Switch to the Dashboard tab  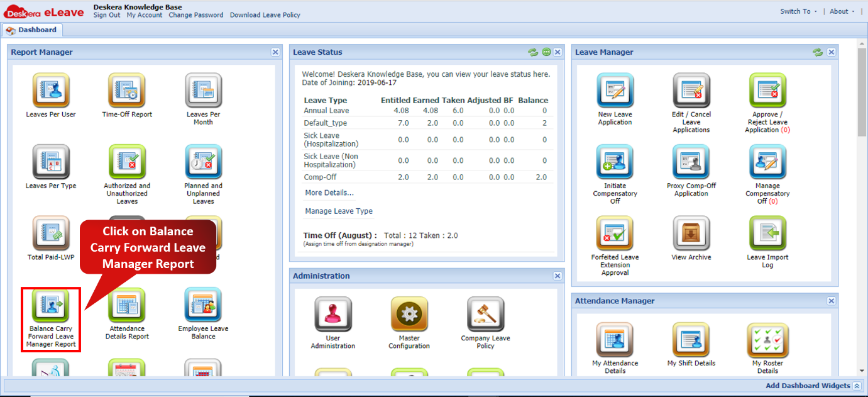(32, 30)
